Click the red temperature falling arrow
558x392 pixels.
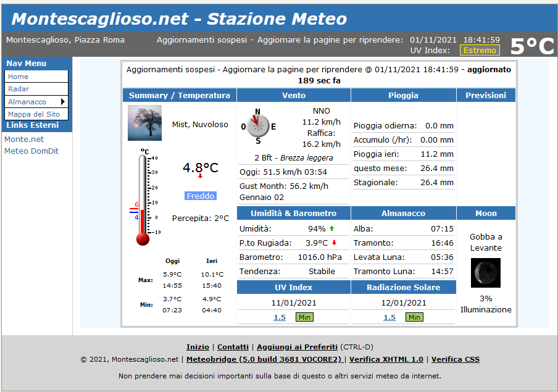[200, 177]
